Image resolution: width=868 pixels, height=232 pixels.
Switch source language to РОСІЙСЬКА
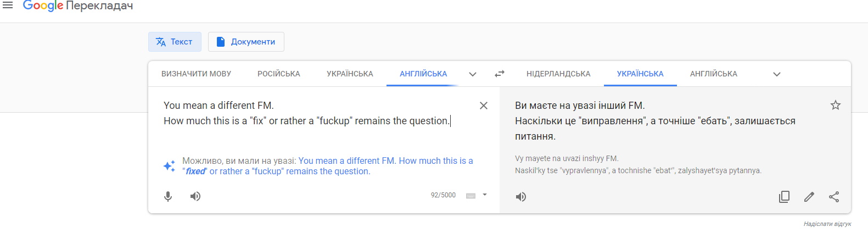click(279, 74)
